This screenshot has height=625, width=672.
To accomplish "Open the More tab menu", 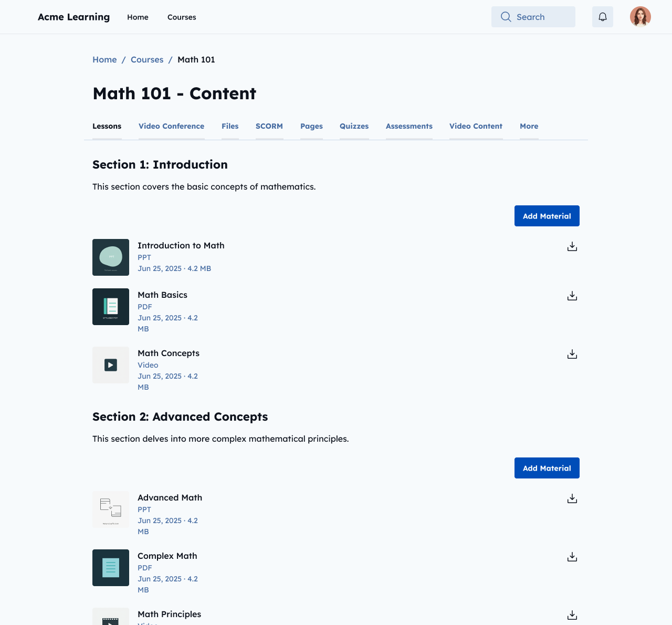I will tap(529, 126).
